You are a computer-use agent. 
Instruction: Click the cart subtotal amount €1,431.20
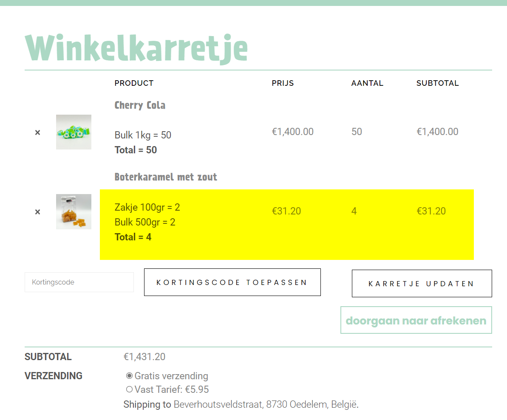point(144,357)
